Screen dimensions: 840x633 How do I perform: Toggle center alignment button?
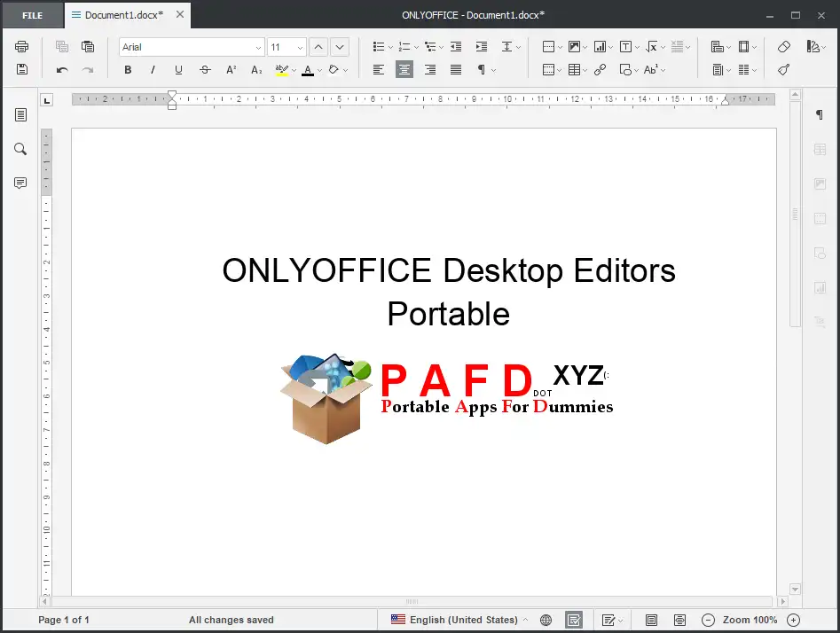tap(404, 70)
